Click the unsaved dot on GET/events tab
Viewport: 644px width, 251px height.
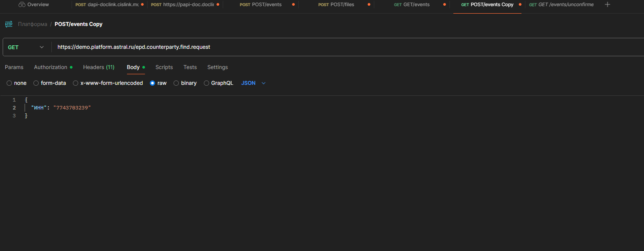click(x=445, y=5)
